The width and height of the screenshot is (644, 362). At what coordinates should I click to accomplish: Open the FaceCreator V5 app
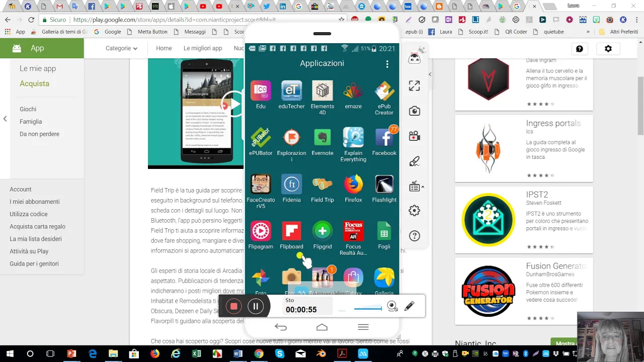[261, 184]
